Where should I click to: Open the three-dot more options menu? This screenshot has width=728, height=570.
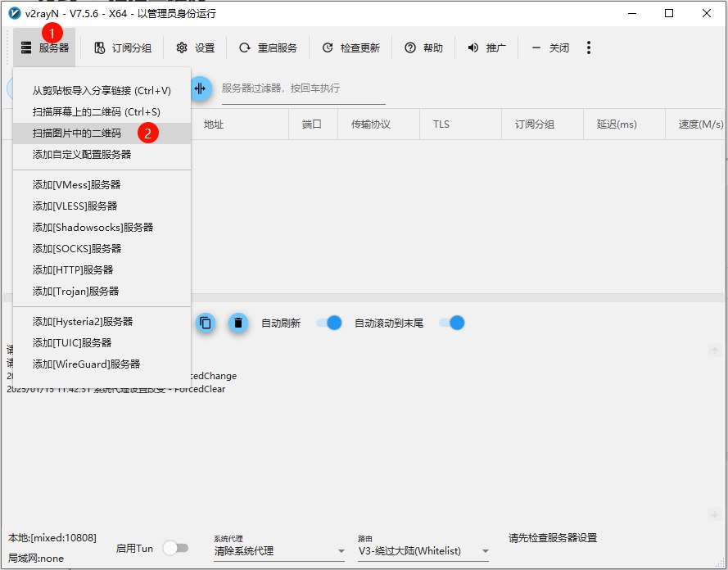click(x=589, y=48)
